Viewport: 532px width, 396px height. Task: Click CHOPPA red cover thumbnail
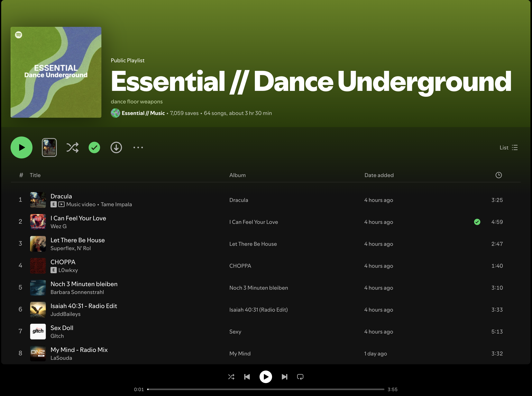click(x=38, y=266)
